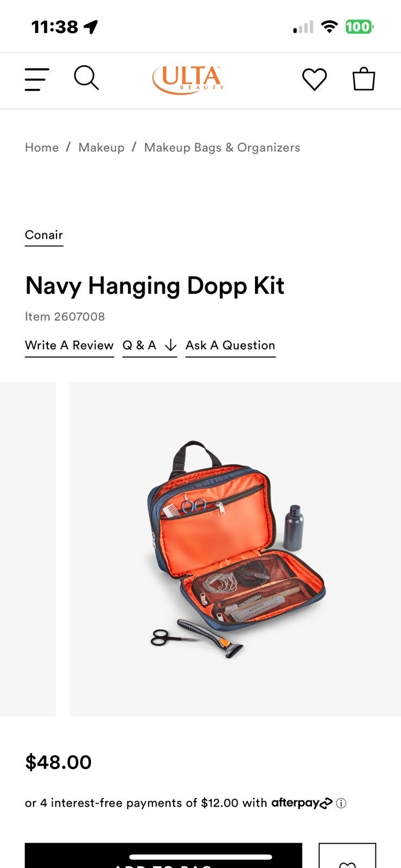
Task: Tap the search magnifier icon
Action: [86, 78]
